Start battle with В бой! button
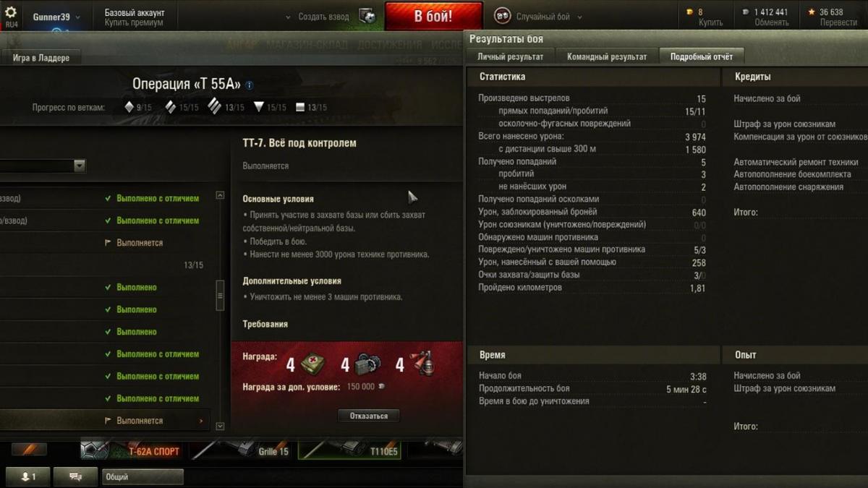Screen dimensions: 868x488 point(433,16)
